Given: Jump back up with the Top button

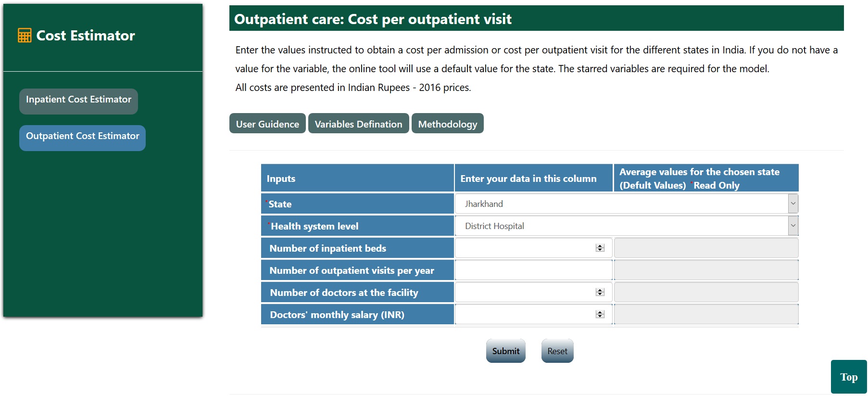Looking at the screenshot, I should (848, 377).
